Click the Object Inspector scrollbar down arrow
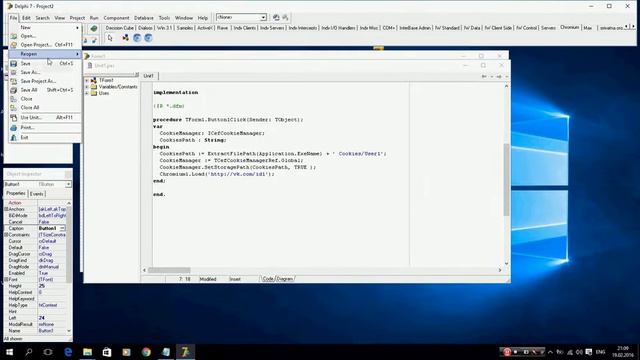The image size is (640, 360). (69, 331)
